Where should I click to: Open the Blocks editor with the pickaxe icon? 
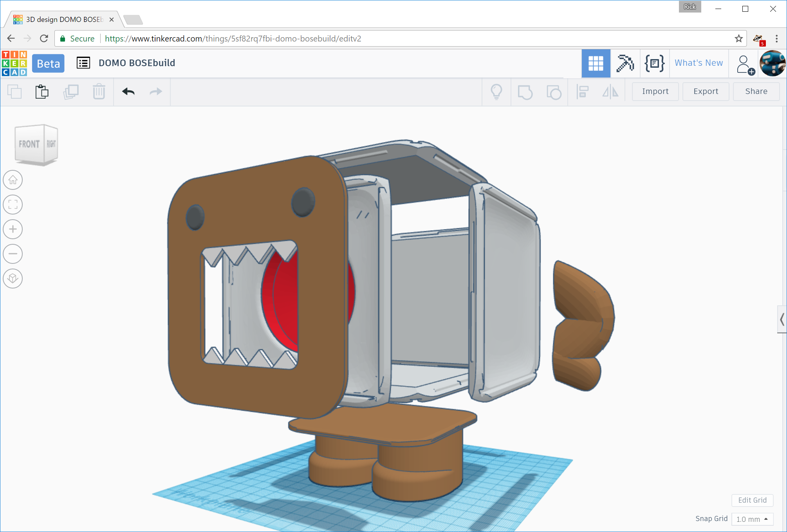(x=625, y=63)
